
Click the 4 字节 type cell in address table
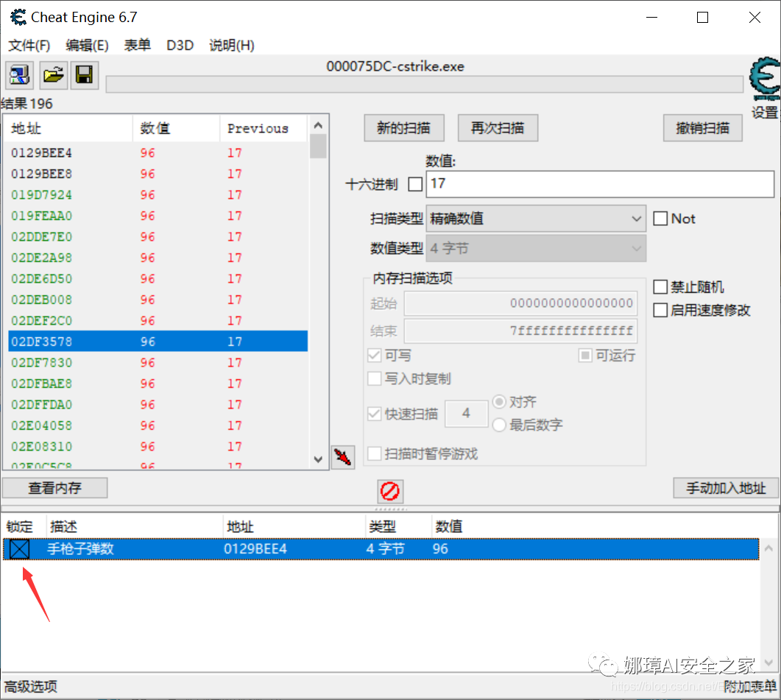pyautogui.click(x=386, y=549)
